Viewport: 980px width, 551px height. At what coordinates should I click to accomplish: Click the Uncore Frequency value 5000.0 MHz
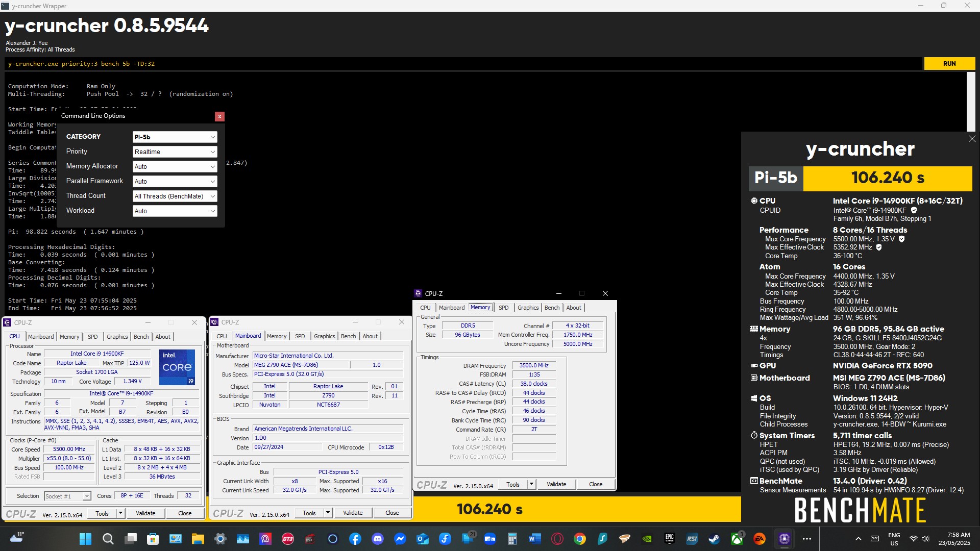[578, 344]
